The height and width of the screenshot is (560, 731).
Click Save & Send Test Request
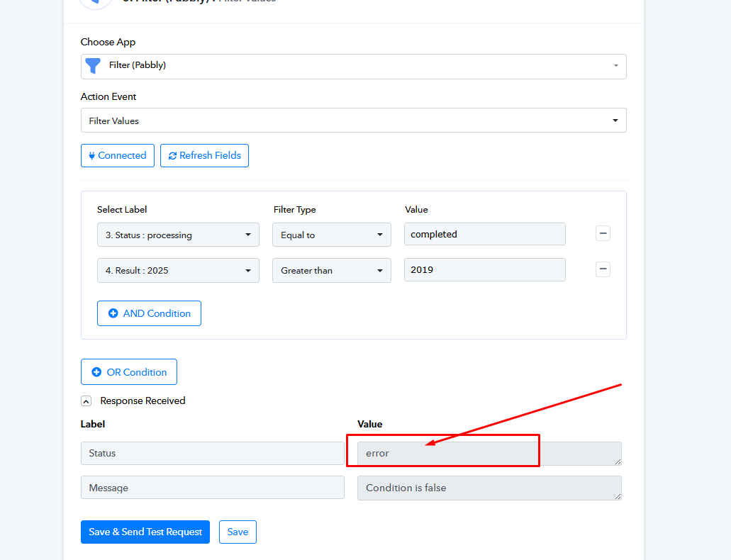pyautogui.click(x=145, y=532)
